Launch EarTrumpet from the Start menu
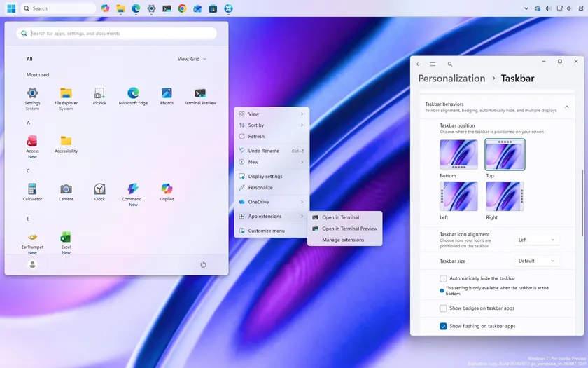This screenshot has width=588, height=368. 32,243
